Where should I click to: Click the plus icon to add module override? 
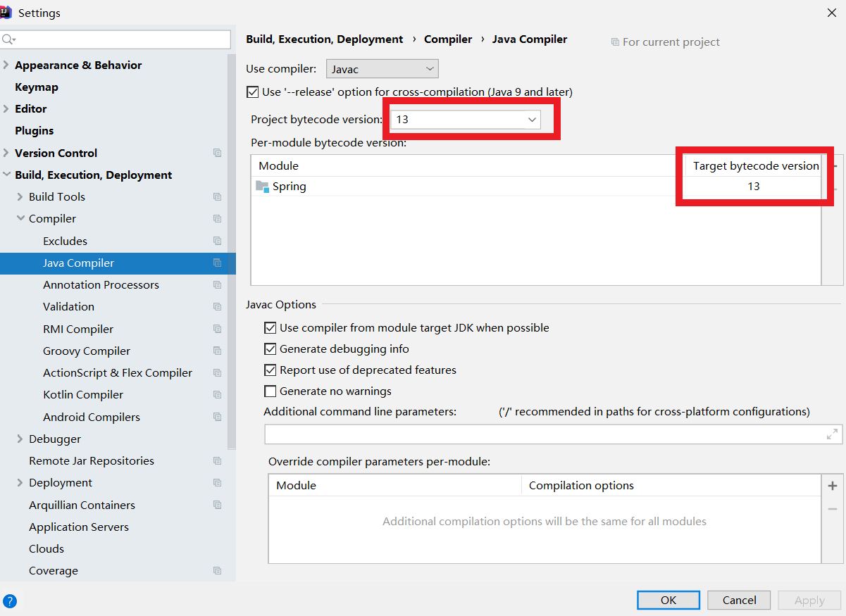(x=833, y=486)
